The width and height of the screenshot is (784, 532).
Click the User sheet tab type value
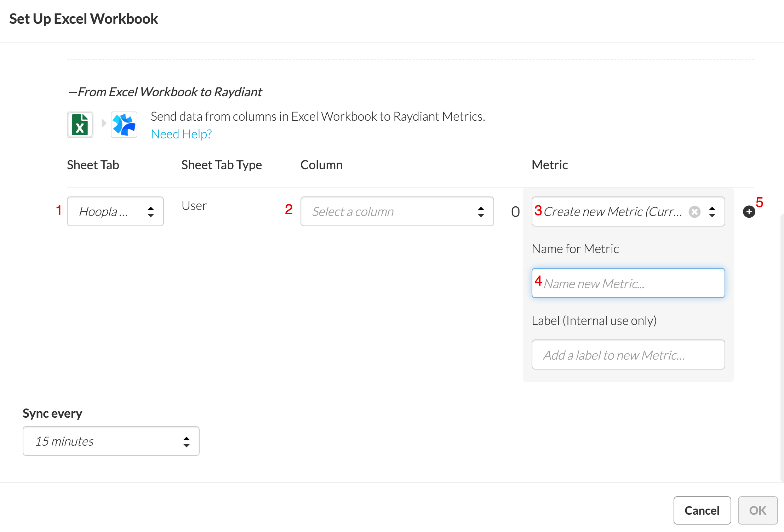click(194, 206)
